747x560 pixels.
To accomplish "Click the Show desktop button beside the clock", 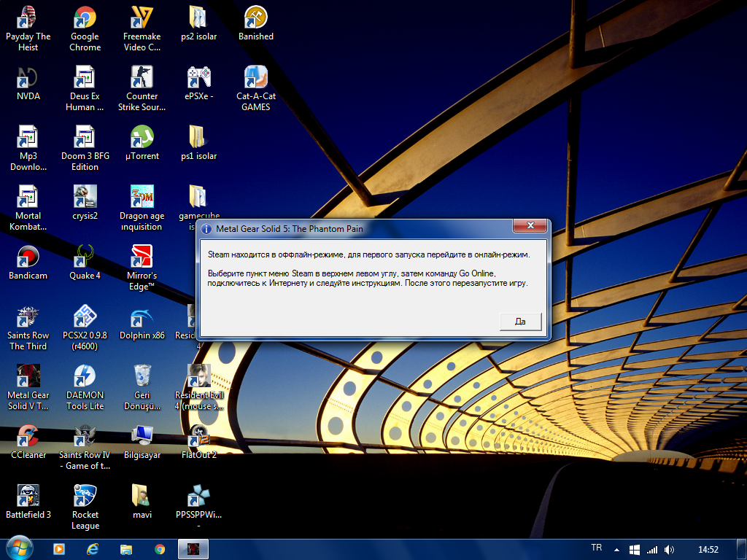I will point(742,550).
